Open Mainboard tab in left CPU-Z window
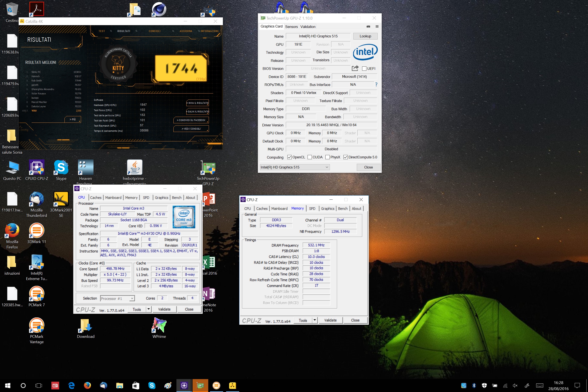 113,197
